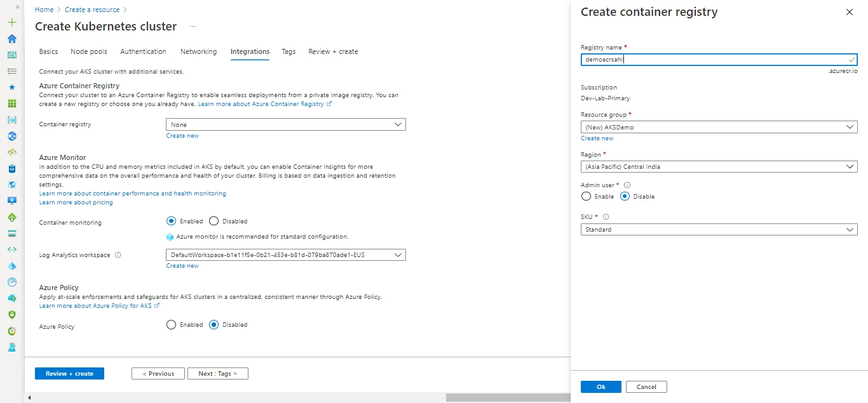Open Virtual machines from the sidebar

click(x=12, y=201)
